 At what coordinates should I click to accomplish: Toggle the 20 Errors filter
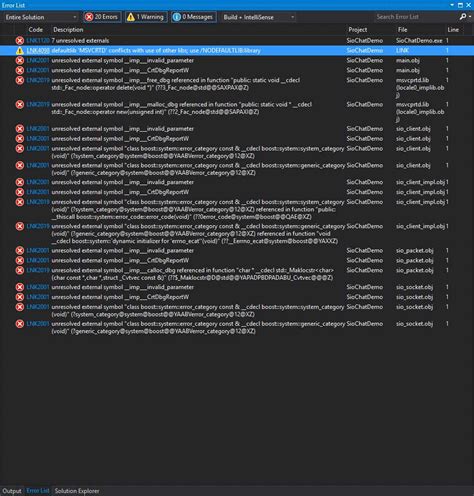tap(102, 17)
